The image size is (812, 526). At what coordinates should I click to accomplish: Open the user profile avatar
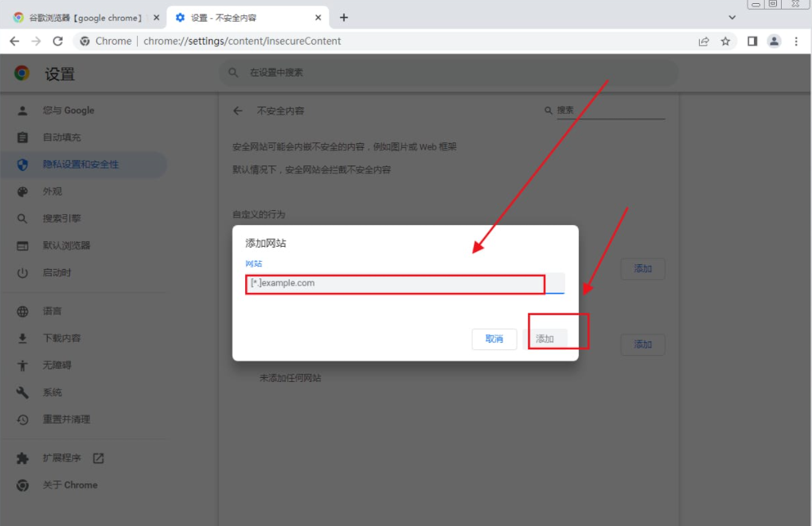(x=775, y=41)
